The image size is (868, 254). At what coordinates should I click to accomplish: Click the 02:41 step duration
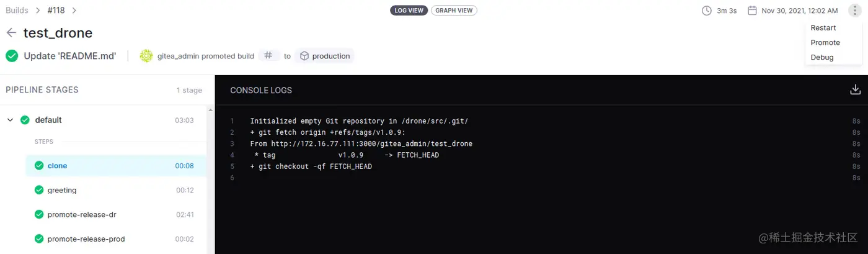(184, 214)
